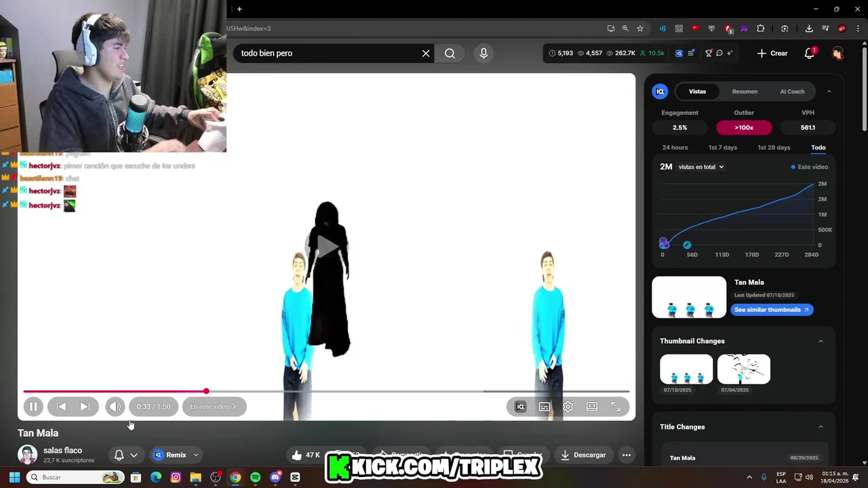This screenshot has height=488, width=868.
Task: Click the sparkle AI icon in stats bar
Action: [730, 53]
